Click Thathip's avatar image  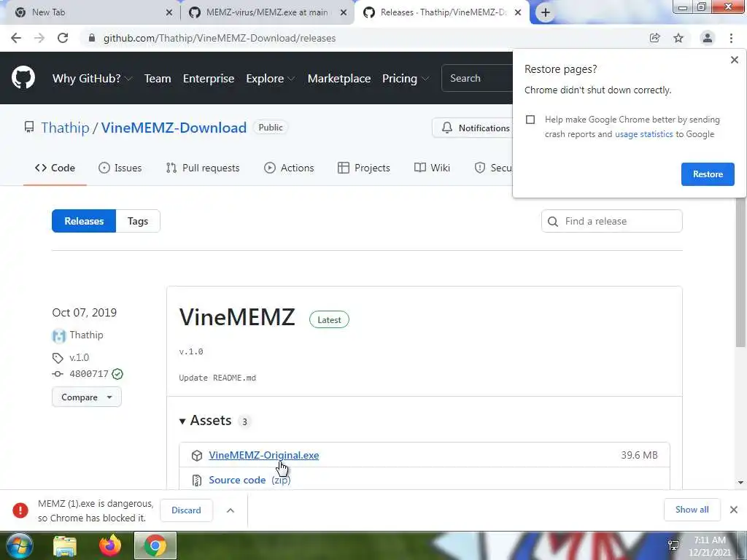58,335
